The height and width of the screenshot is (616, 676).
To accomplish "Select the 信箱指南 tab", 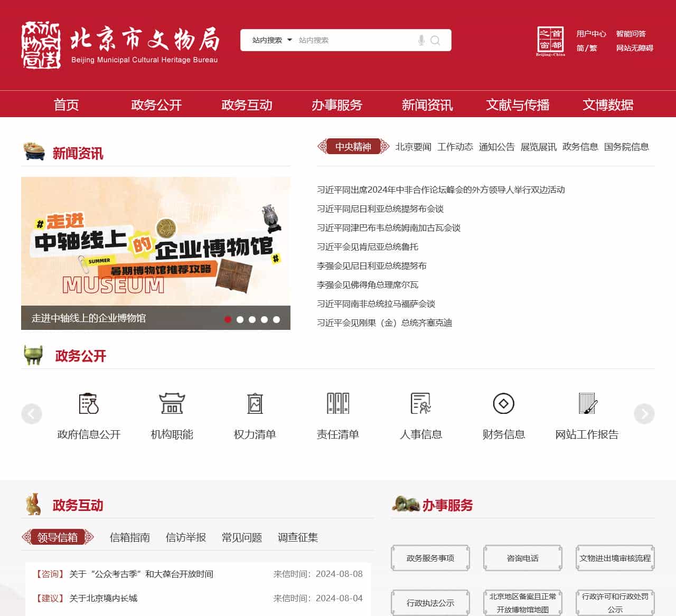I will coord(130,537).
